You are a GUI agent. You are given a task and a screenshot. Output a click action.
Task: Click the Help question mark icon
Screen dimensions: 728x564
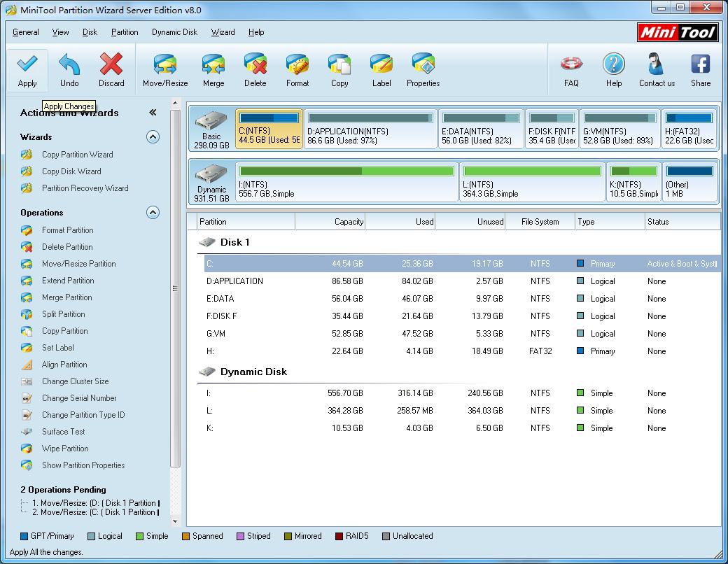coord(614,64)
